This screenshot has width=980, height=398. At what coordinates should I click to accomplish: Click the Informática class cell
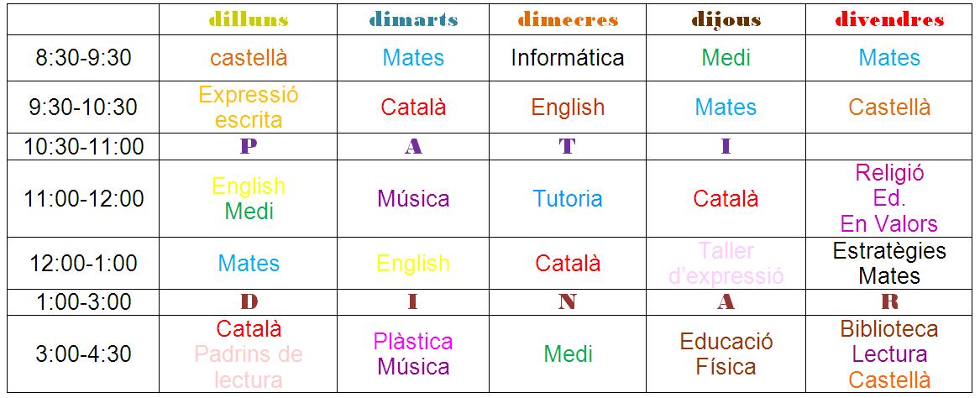point(568,58)
